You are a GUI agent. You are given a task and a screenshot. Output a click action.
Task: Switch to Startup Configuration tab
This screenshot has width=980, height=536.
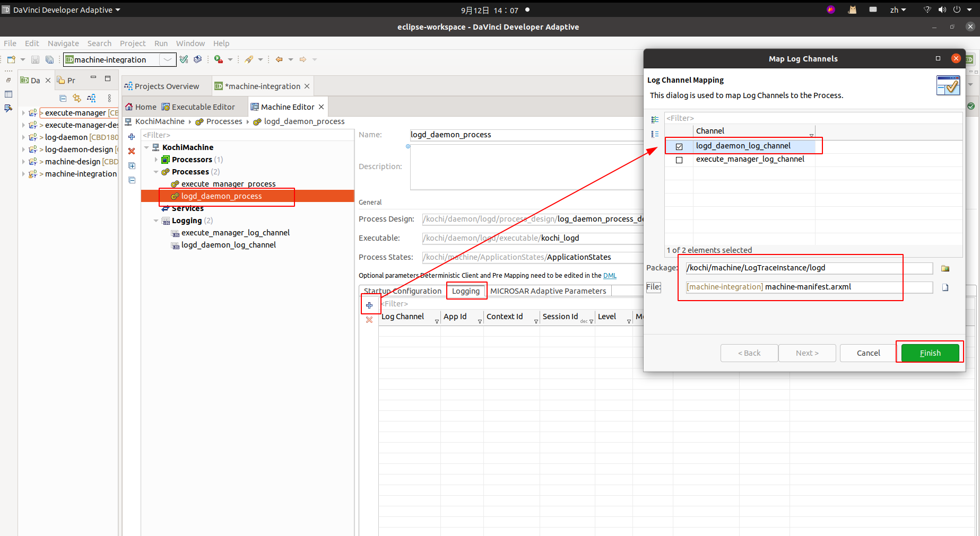pyautogui.click(x=403, y=291)
